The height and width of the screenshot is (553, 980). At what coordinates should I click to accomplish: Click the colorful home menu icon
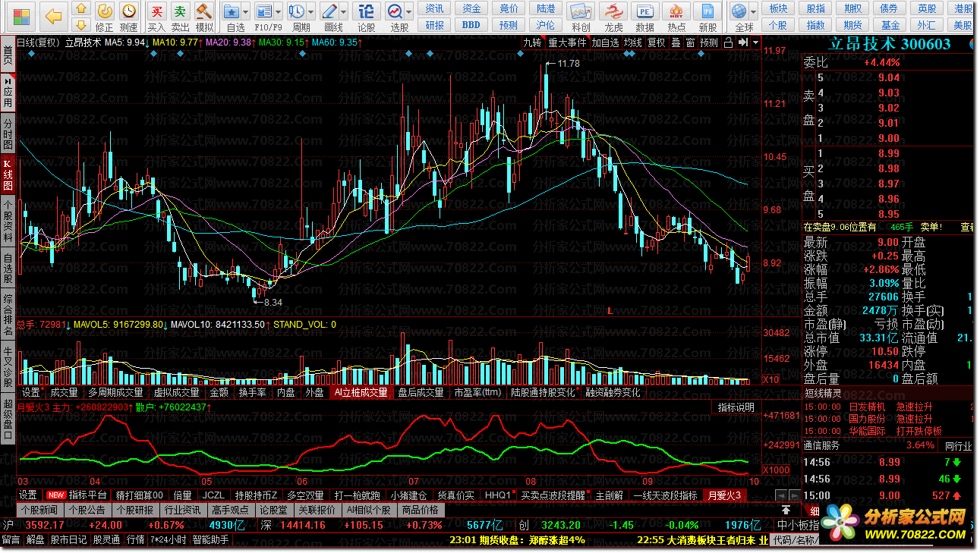22,16
